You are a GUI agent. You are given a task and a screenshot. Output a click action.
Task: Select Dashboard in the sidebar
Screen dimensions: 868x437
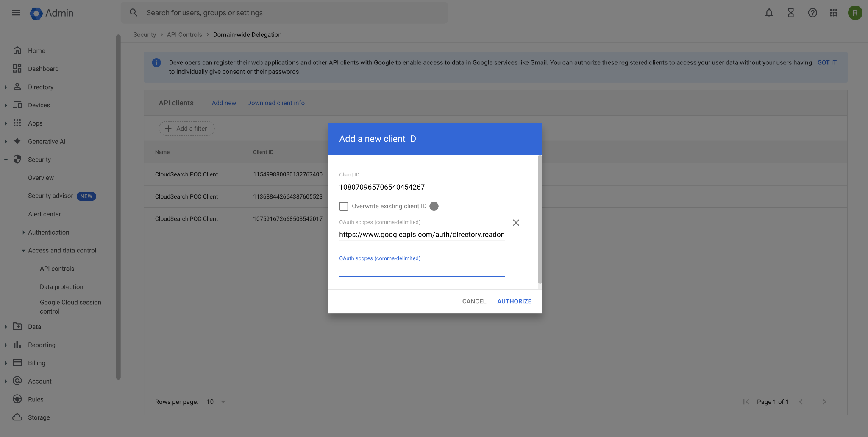click(x=43, y=68)
